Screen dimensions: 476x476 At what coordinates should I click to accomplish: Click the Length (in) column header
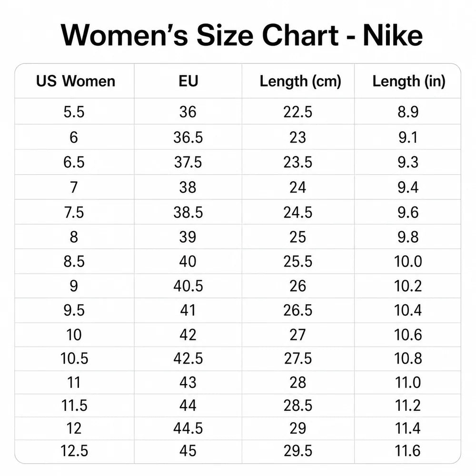click(x=408, y=82)
